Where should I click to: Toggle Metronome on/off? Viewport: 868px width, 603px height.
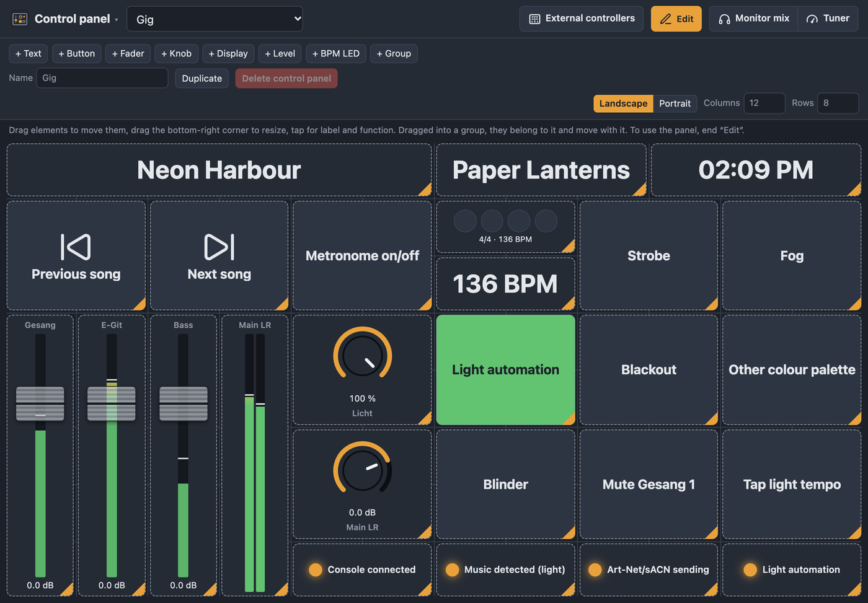362,255
